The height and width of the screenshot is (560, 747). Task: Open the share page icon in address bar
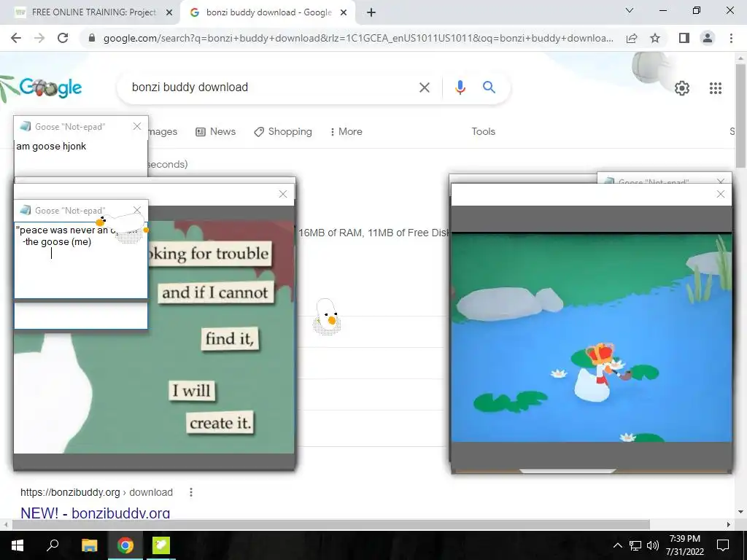[x=632, y=38]
